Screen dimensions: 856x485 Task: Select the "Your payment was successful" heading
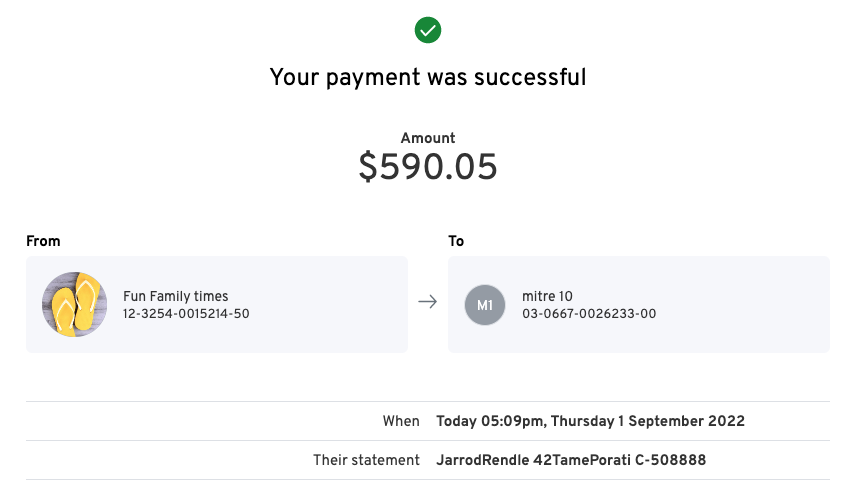pyautogui.click(x=428, y=78)
